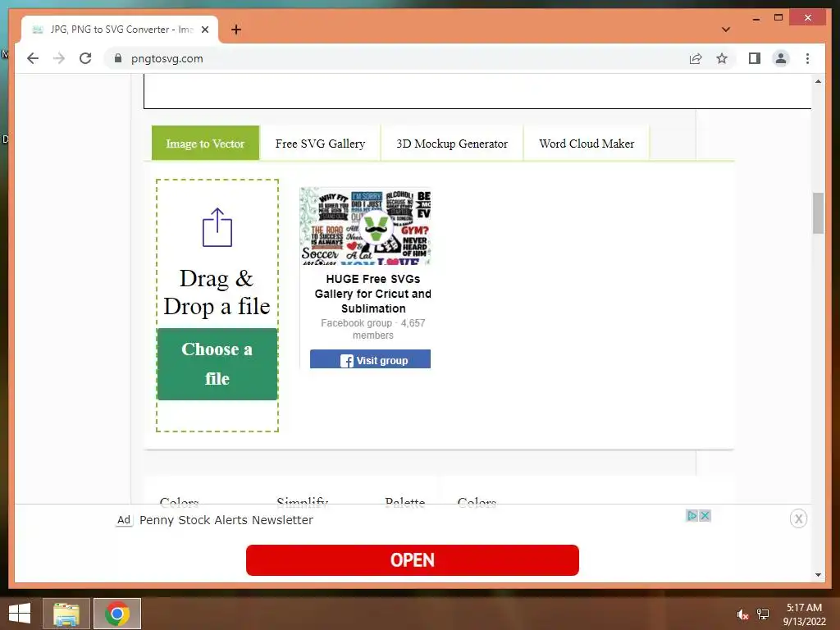This screenshot has height=630, width=840.
Task: Close the JPG, PNG to SVG Converter tab
Action: click(204, 30)
